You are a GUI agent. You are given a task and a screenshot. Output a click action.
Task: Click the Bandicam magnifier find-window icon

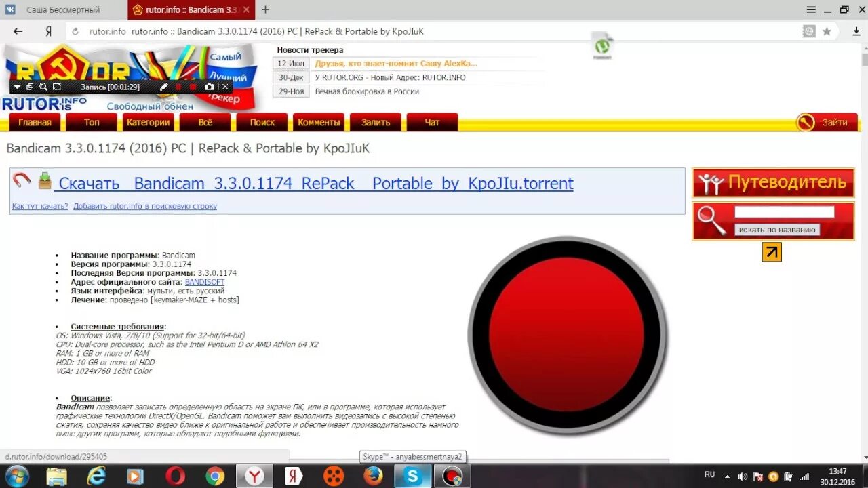43,87
